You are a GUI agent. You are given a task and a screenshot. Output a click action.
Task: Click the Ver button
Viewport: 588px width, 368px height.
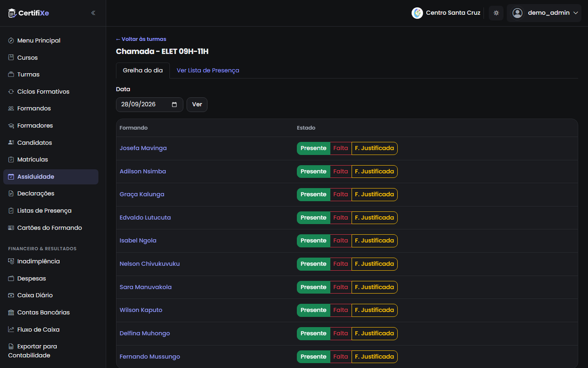(x=197, y=105)
